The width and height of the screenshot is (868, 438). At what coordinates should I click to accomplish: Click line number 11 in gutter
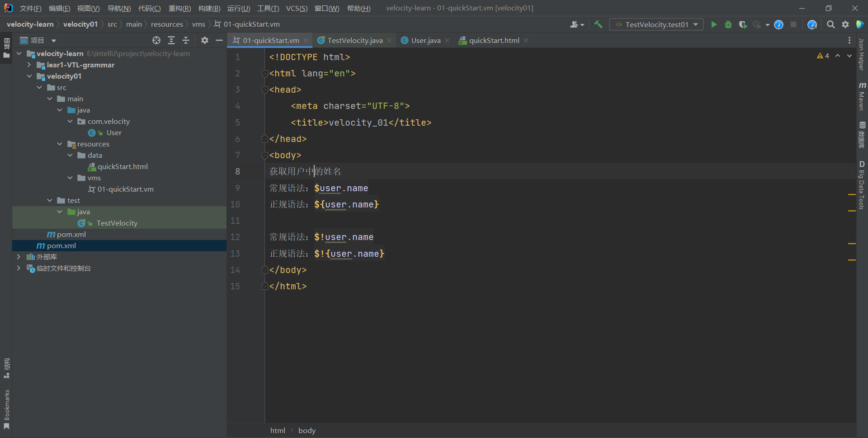point(235,221)
